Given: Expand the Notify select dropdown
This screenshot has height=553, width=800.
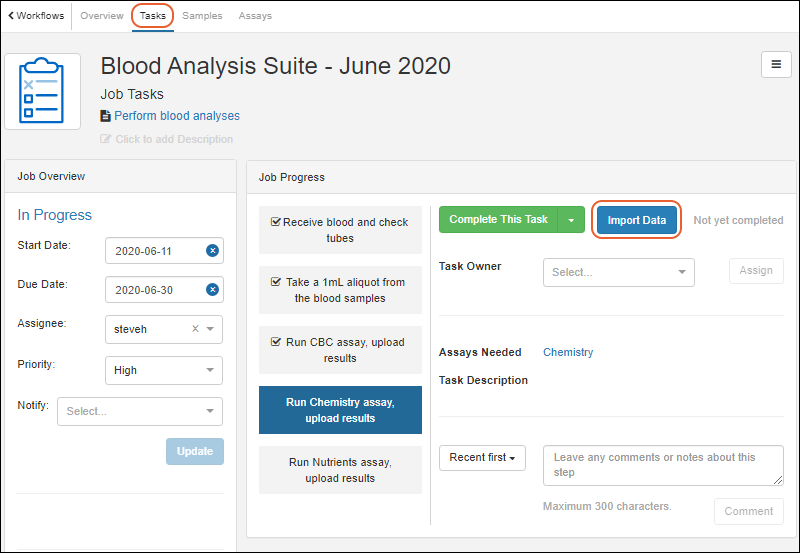Looking at the screenshot, I should click(140, 411).
